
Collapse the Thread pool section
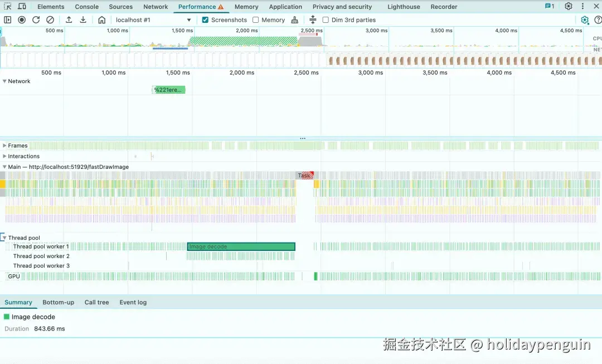tap(4, 237)
